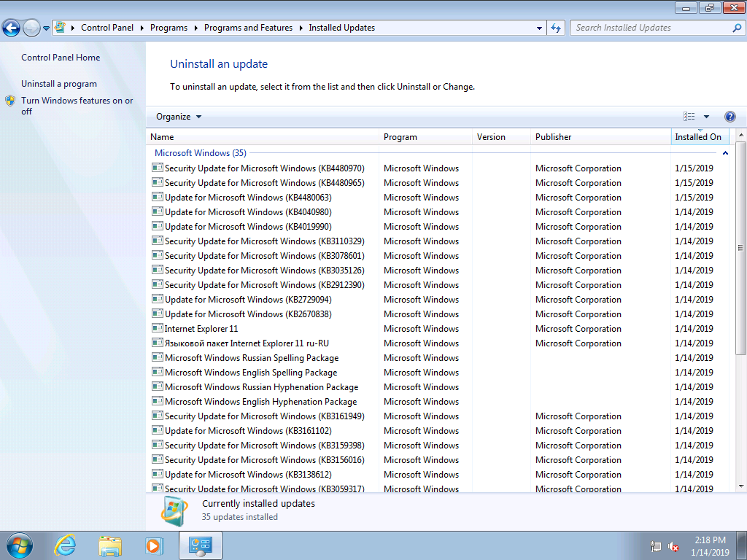The image size is (747, 560).
Task: Open Windows Explorer from taskbar
Action: 110,545
